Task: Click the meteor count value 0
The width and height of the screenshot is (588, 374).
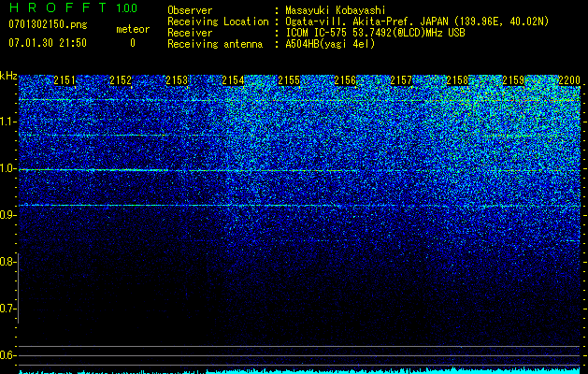Action: click(x=133, y=43)
